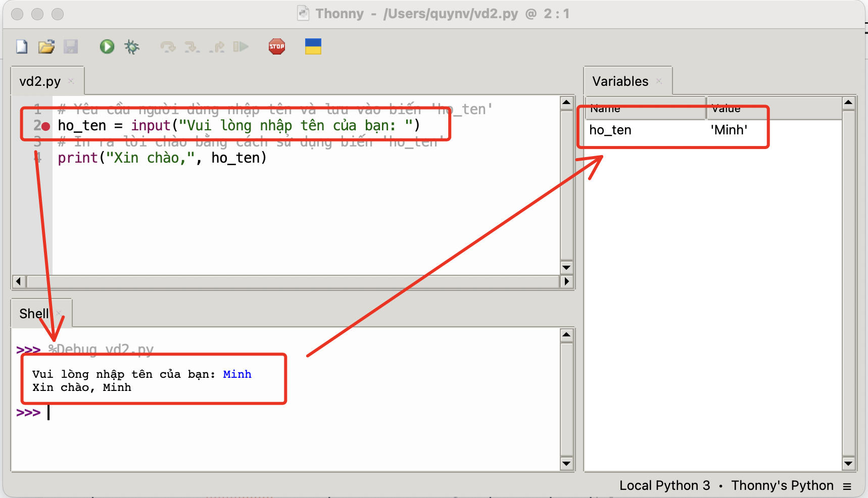This screenshot has height=498, width=868.
Task: Switch to the vd2.py editor tab
Action: point(39,80)
